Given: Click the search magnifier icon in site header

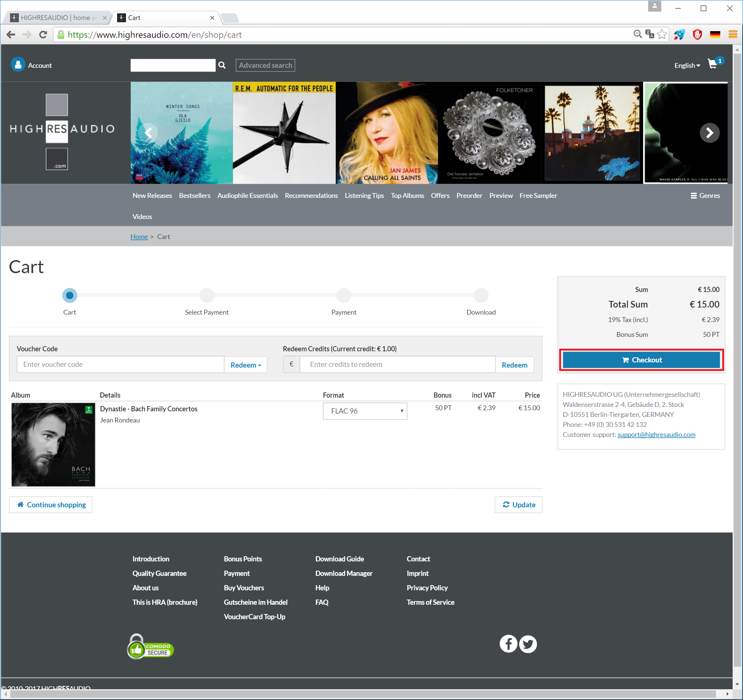Looking at the screenshot, I should click(222, 65).
